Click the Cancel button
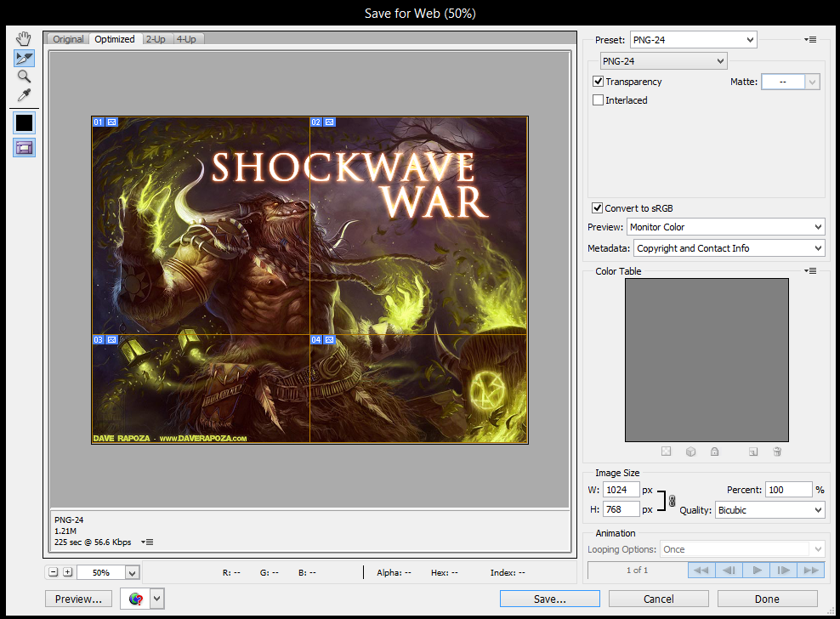Viewport: 840px width, 619px height. tap(658, 599)
